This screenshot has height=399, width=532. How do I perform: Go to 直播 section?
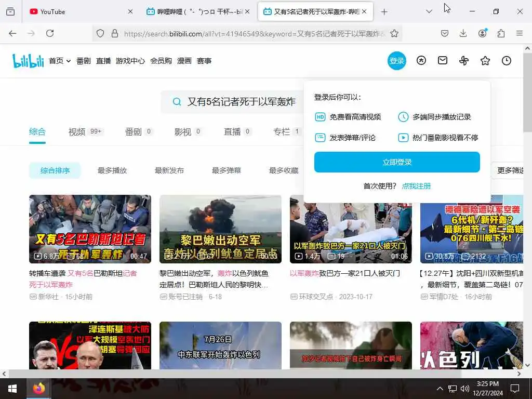click(x=103, y=61)
